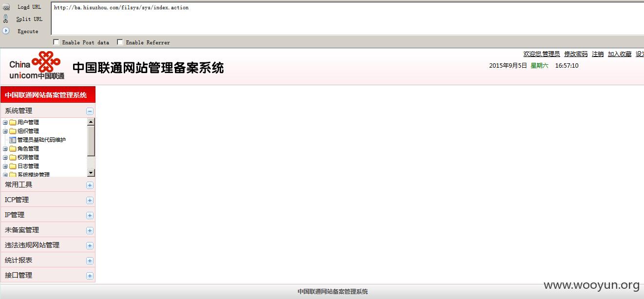
Task: Select the 组织管理 tree item
Action: (x=28, y=131)
